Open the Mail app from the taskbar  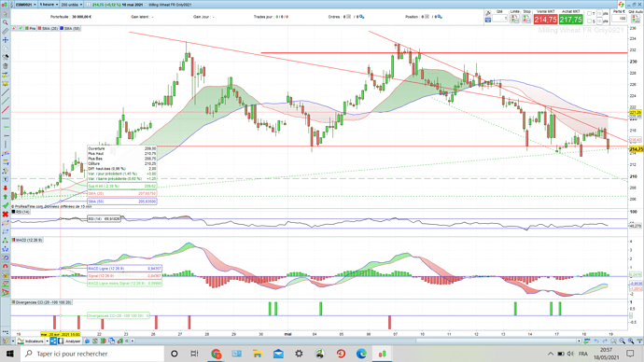(278, 354)
